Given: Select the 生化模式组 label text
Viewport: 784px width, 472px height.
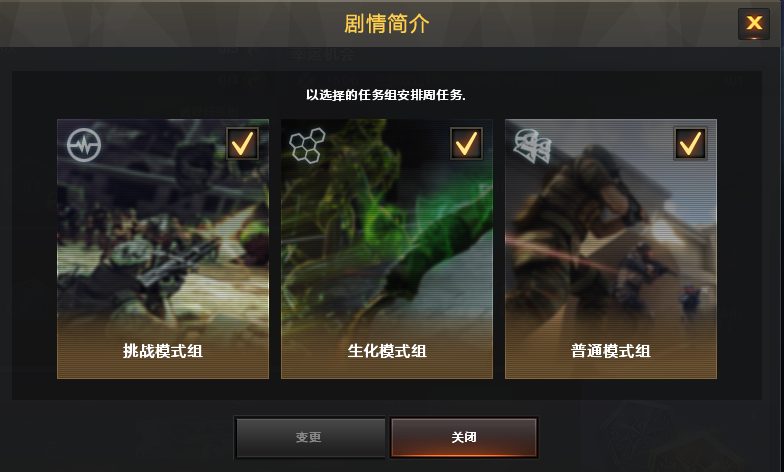Looking at the screenshot, I should click(387, 351).
